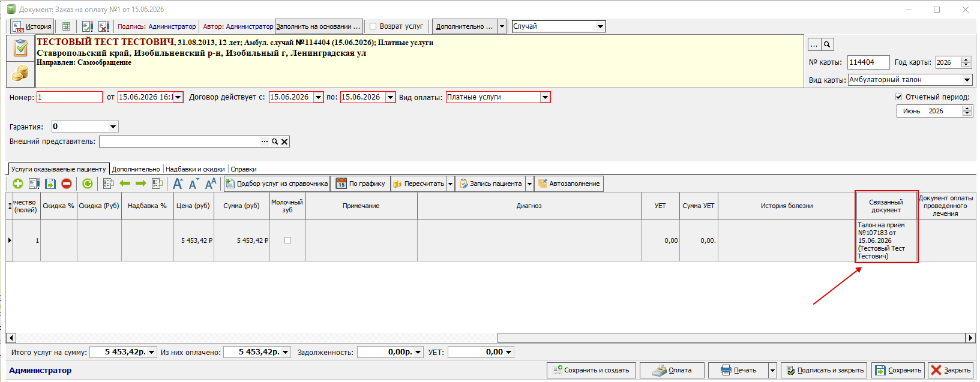
Task: Switch to the Справки tab
Action: [x=244, y=169]
